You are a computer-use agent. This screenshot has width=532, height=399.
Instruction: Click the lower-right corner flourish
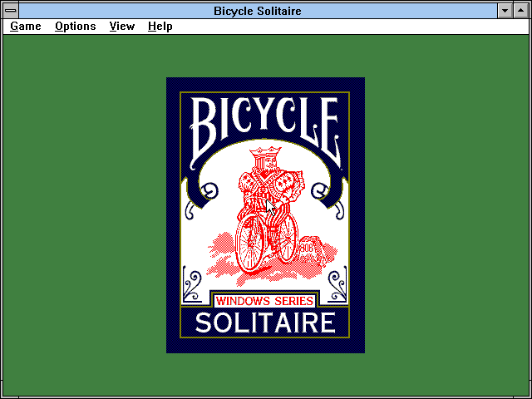coord(338,285)
